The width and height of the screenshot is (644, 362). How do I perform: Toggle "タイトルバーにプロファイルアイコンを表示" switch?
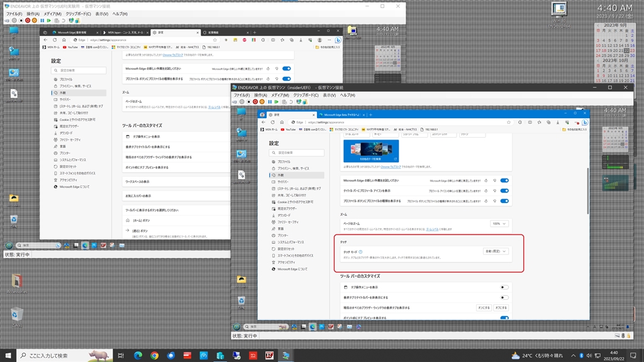pos(504,190)
